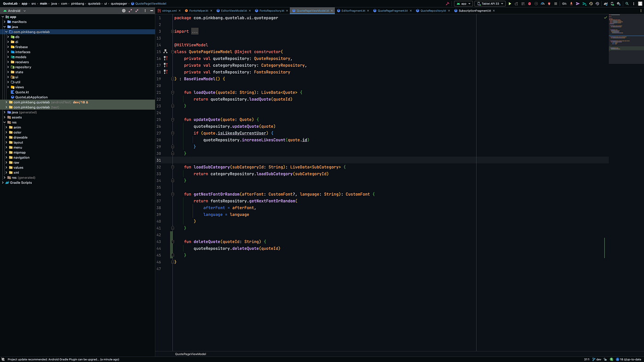The image size is (644, 362).
Task: Open QuoteLabApplication file in tree
Action: pyautogui.click(x=31, y=97)
